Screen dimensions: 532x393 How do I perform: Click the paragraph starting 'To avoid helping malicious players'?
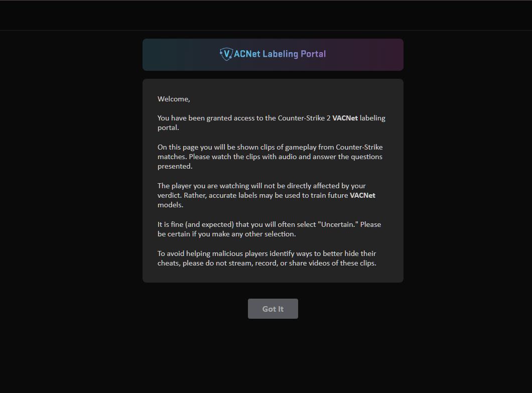(267, 258)
